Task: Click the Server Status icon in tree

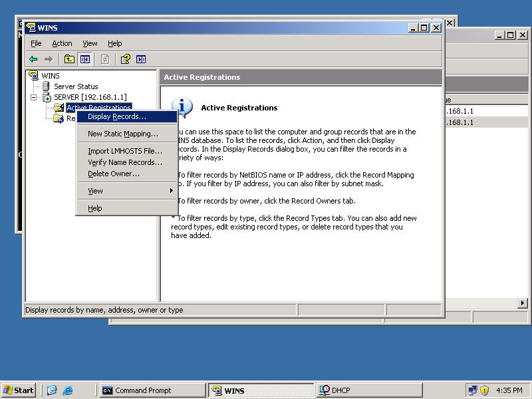Action: pos(46,86)
